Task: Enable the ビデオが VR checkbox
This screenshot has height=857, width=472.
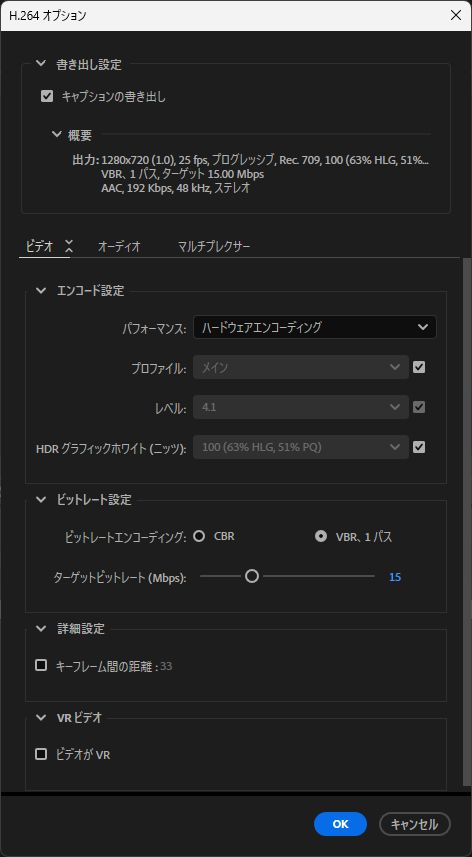Action: (41, 754)
